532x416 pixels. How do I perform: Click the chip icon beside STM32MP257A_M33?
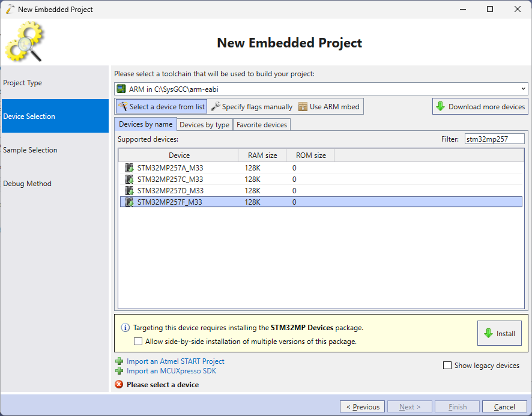pyautogui.click(x=129, y=168)
